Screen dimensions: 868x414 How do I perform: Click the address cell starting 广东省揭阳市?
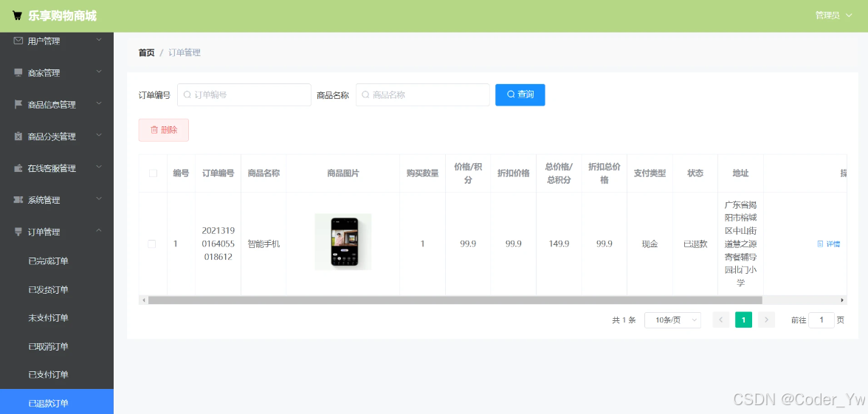point(741,244)
